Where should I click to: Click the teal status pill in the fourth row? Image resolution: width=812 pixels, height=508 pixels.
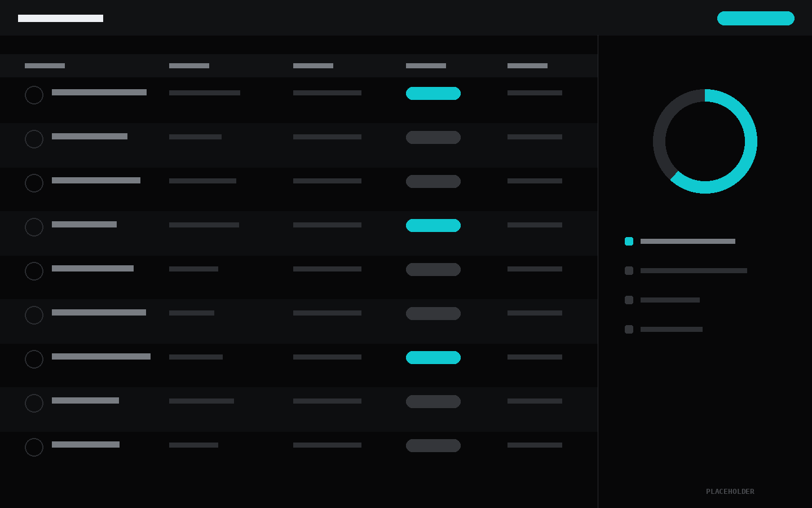pos(433,225)
